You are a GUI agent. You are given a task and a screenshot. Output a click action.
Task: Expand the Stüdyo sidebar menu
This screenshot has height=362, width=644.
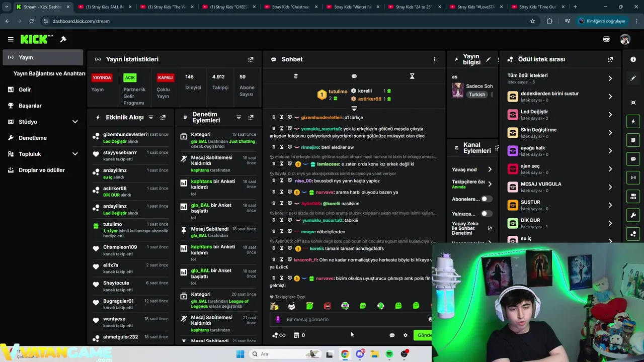click(x=75, y=122)
